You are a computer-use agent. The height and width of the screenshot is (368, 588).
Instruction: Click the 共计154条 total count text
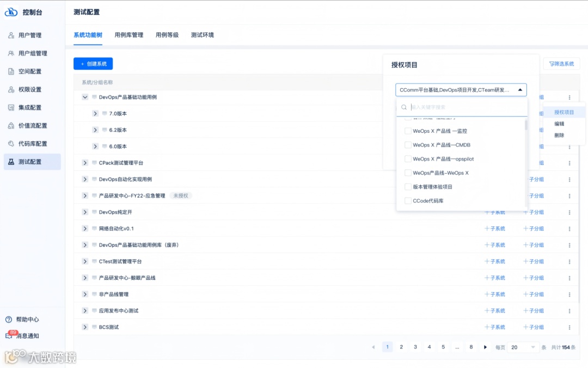[563, 347]
